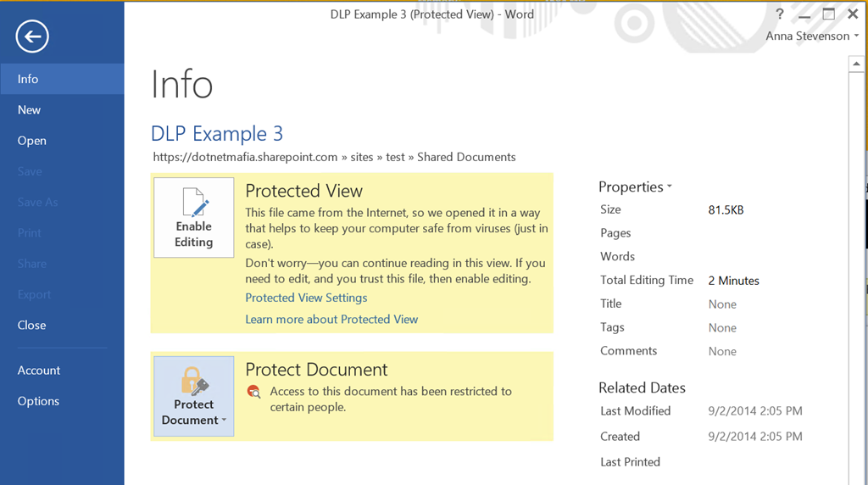Click the Last Modified date value
Image resolution: width=868 pixels, height=485 pixels.
pos(755,411)
